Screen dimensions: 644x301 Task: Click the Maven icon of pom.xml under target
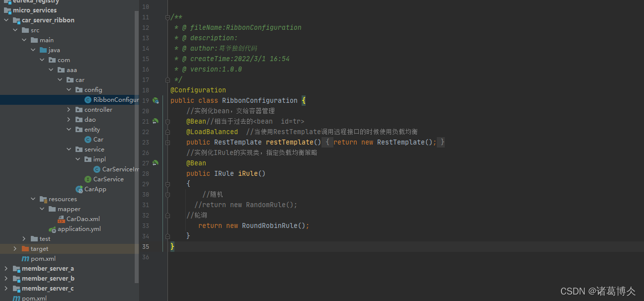[25, 259]
